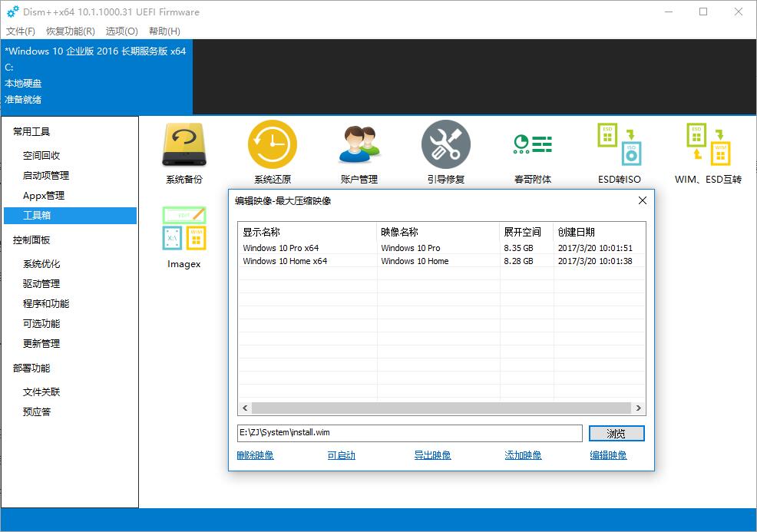Click the 浏览 browse button

[616, 434]
